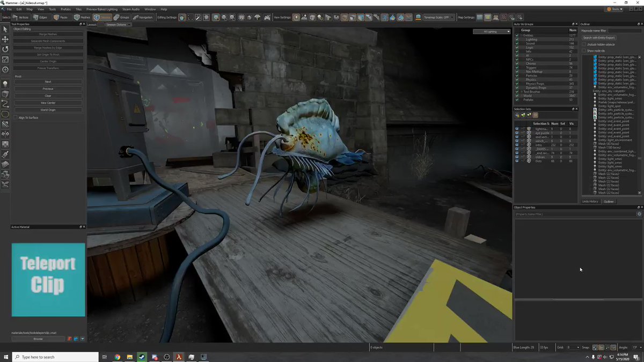Toggle Sound vis group checkbox
The width and height of the screenshot is (644, 362).
pyautogui.click(x=517, y=43)
